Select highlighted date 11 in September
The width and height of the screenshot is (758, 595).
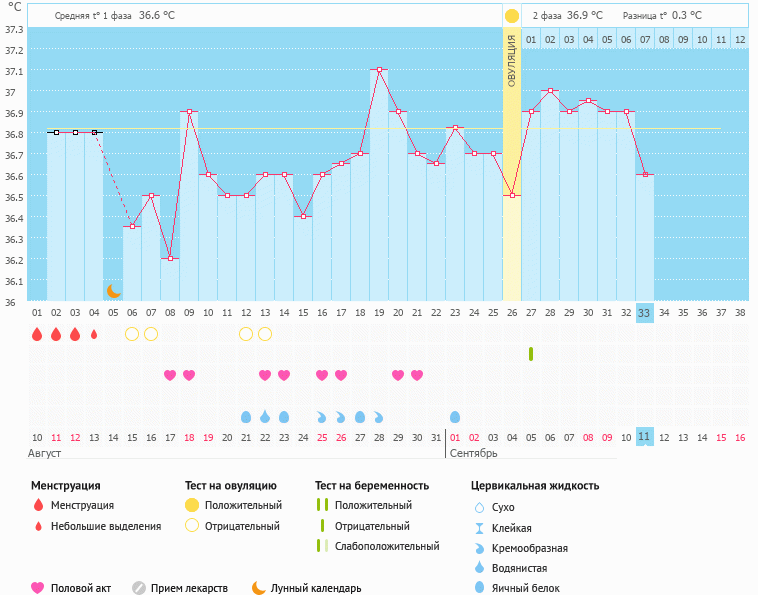645,437
